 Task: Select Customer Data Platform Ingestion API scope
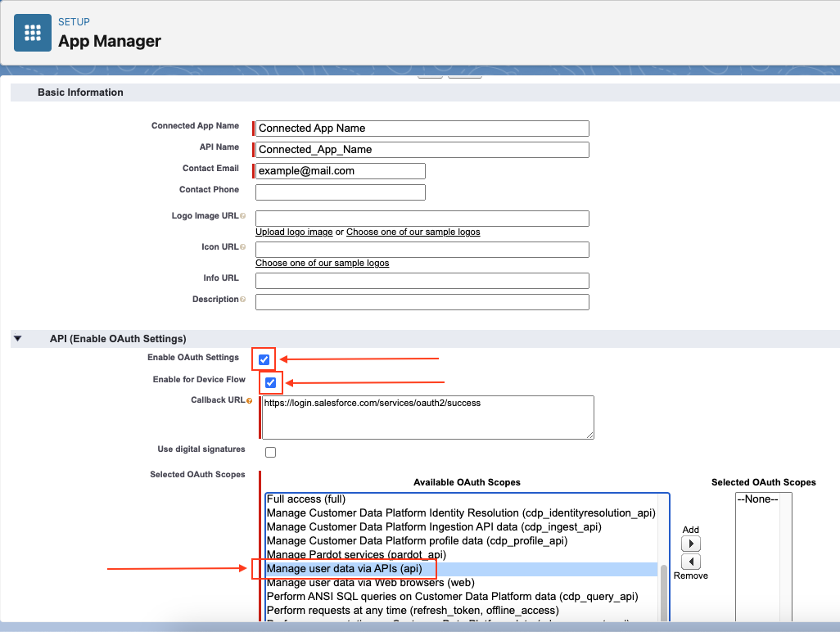[x=462, y=527]
